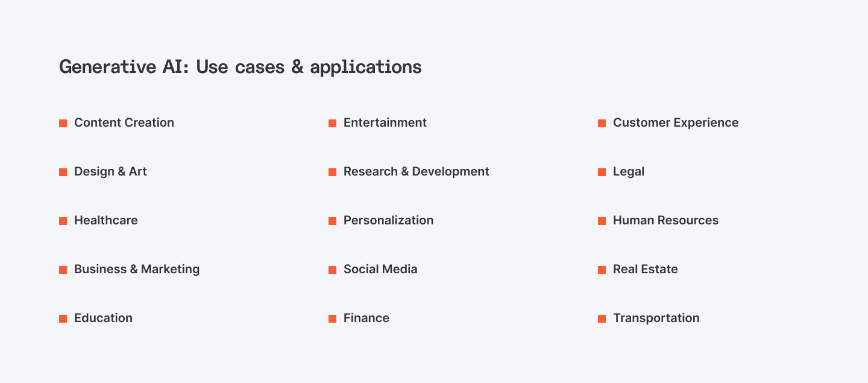Click the Content Creation text label

tap(124, 122)
